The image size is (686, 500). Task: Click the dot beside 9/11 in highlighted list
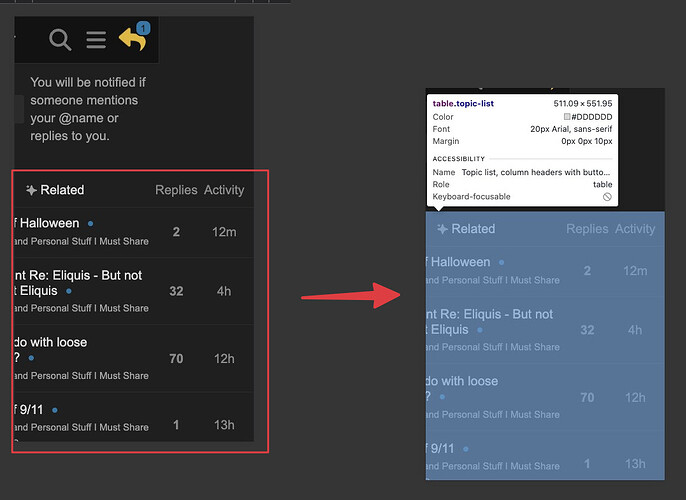466,449
